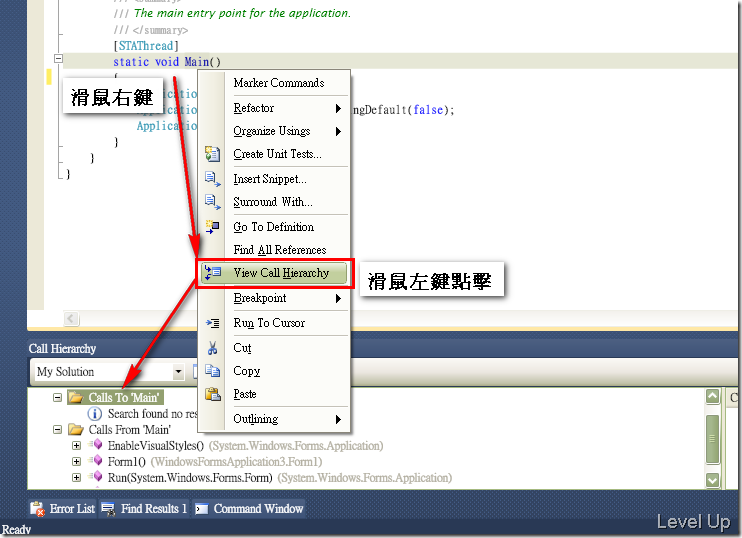Click the Calls From 'Main' folder icon
The width and height of the screenshot is (742, 538).
click(76, 430)
